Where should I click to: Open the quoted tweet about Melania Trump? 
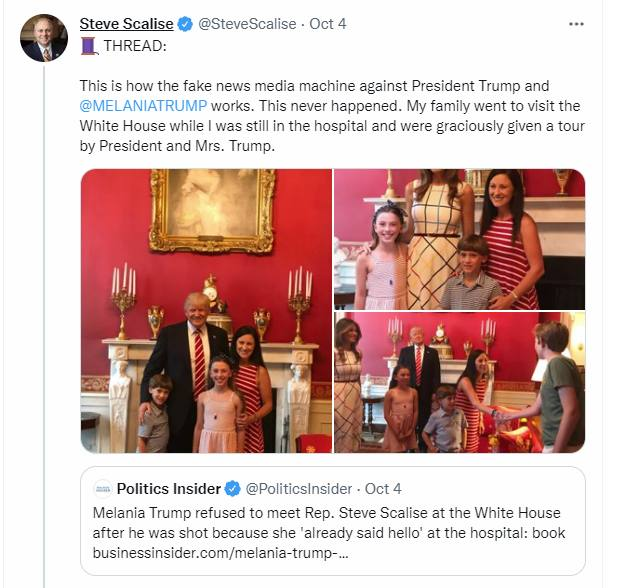(330, 530)
